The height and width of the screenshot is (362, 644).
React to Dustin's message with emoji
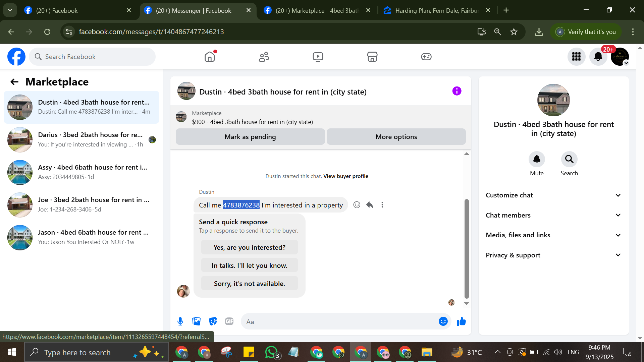pyautogui.click(x=357, y=205)
